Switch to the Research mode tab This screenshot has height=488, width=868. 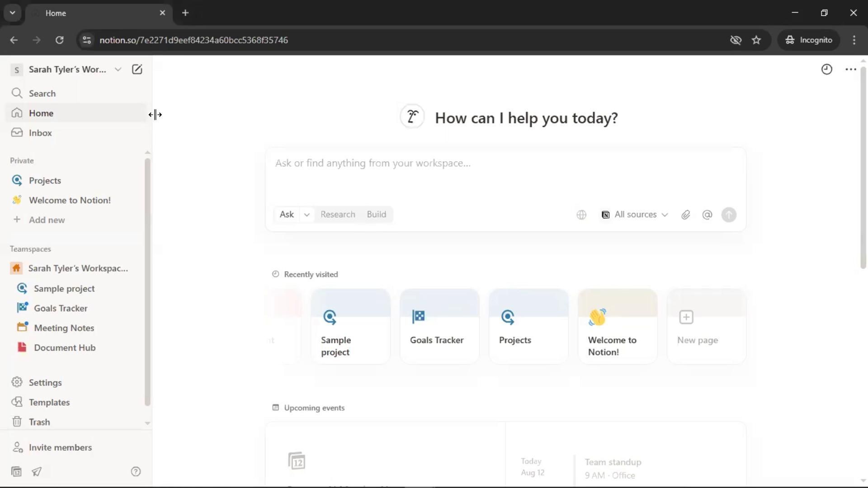click(338, 214)
